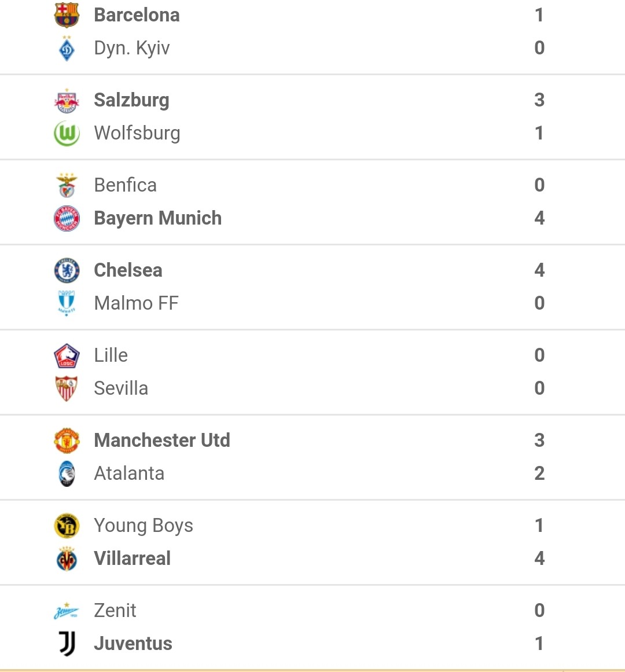This screenshot has height=672, width=625.
Task: Click the Young Boys yellow badge
Action: 67,526
